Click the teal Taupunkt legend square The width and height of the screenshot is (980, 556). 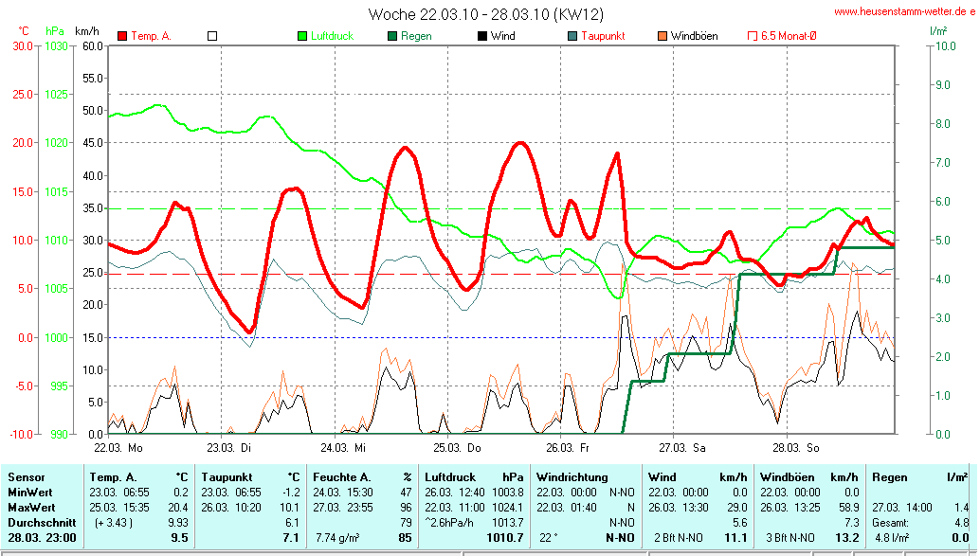pyautogui.click(x=572, y=36)
